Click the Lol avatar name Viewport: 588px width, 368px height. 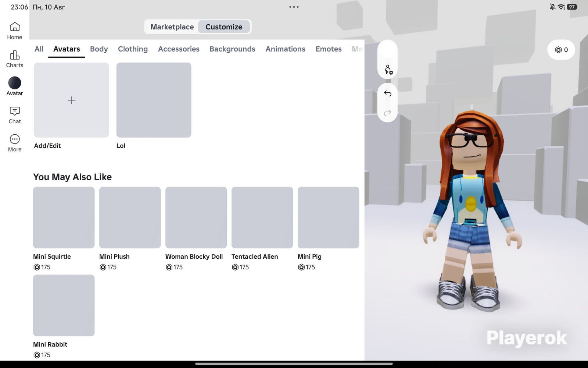point(121,146)
